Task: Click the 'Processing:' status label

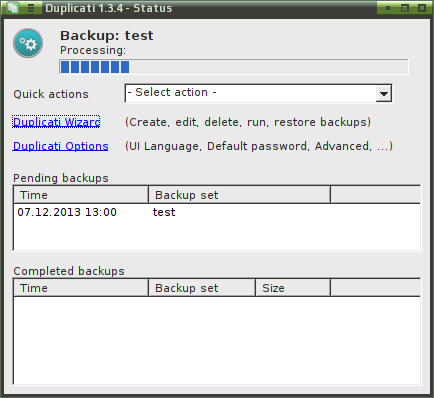Action: [93, 50]
